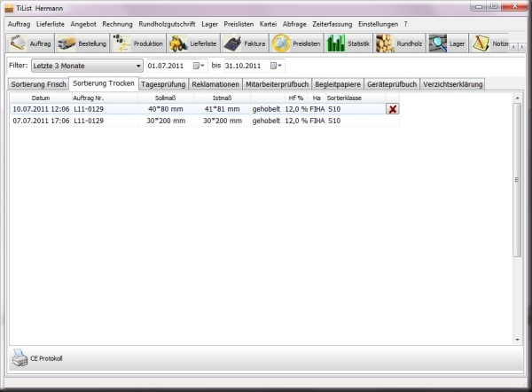Click the list's vertical scrollbar thumb
This screenshot has height=392, width=532.
click(x=517, y=180)
